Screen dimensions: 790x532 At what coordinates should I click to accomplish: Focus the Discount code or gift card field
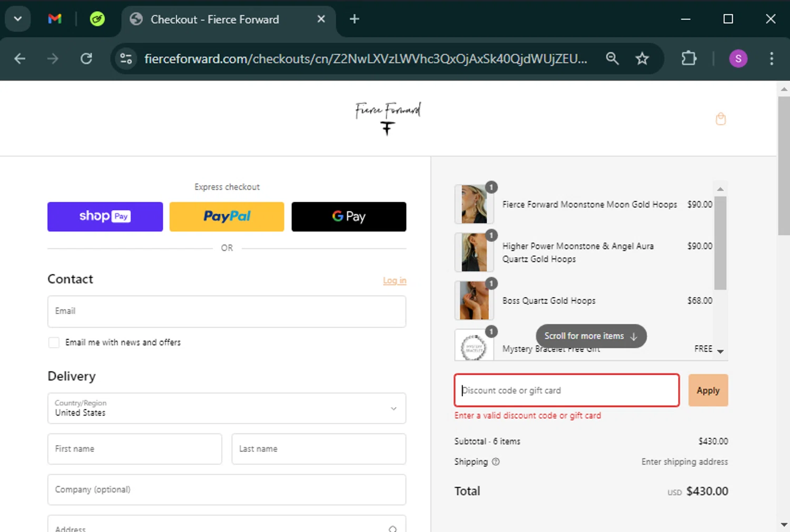pos(567,390)
